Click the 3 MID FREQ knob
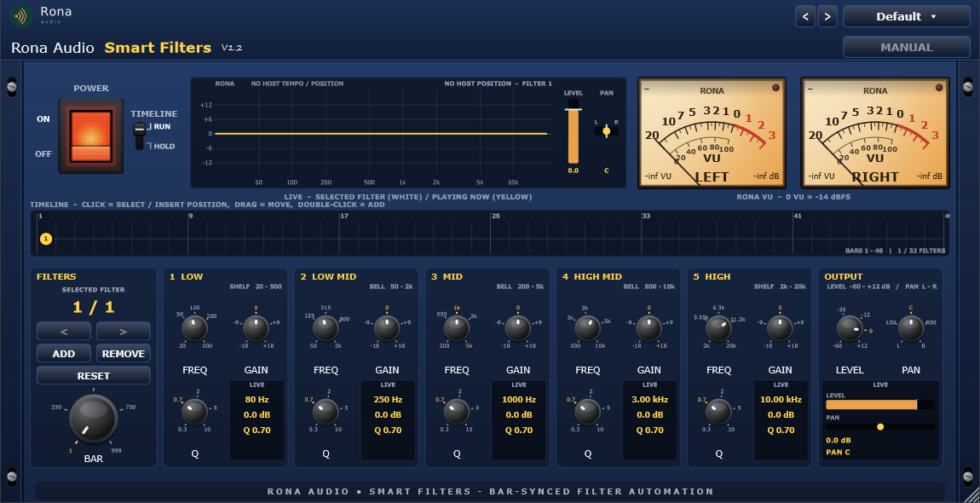 [x=457, y=328]
